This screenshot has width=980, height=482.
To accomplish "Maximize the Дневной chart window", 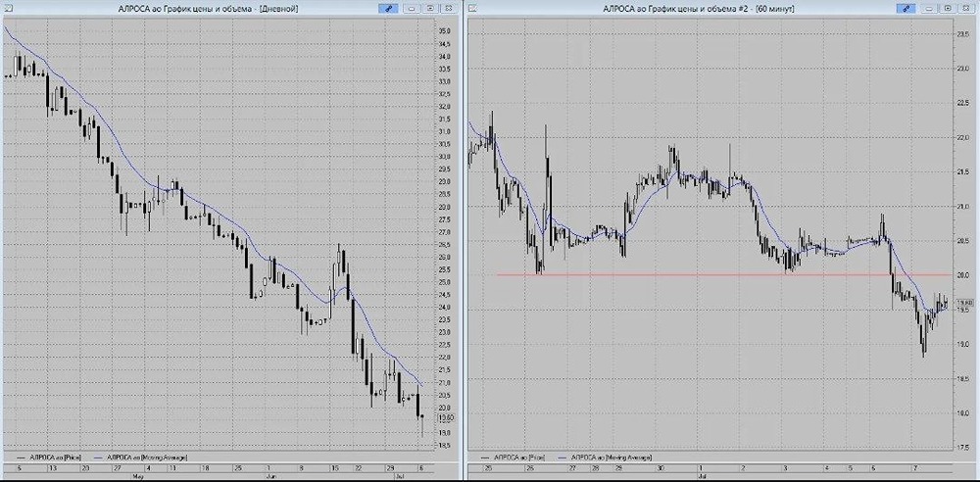I will [x=430, y=9].
